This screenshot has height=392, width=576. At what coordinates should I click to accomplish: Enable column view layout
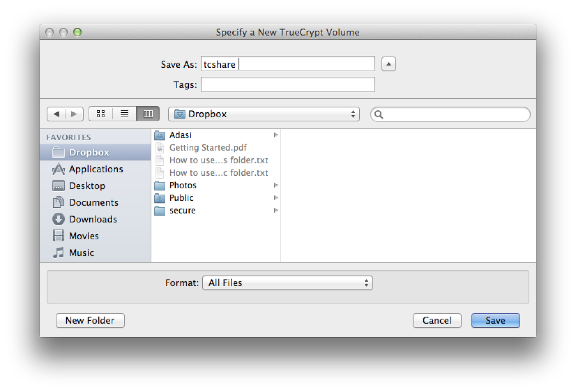pyautogui.click(x=148, y=113)
